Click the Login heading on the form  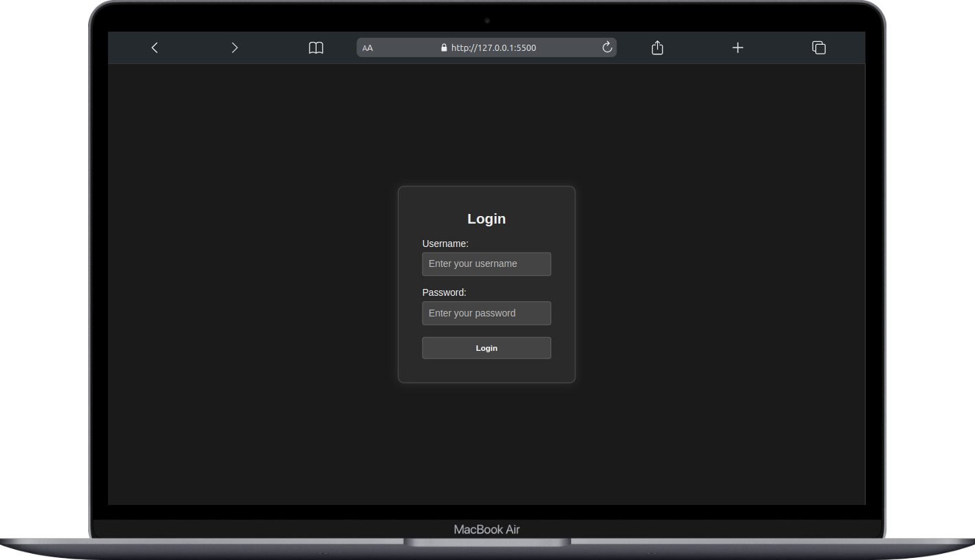click(x=486, y=218)
